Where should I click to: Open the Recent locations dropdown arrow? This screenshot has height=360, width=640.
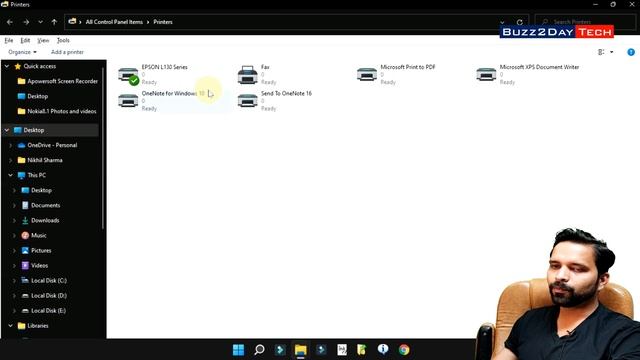point(40,22)
